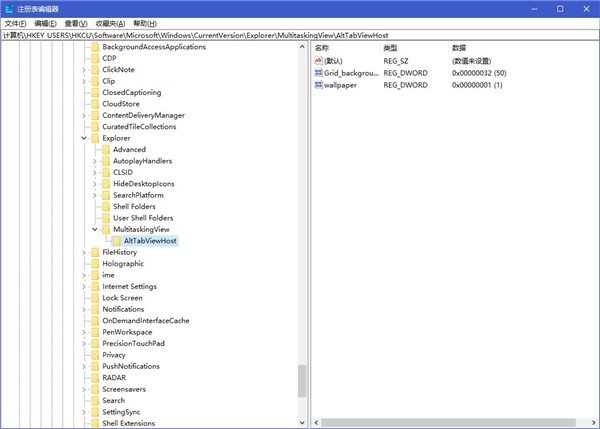Open the 编辑(E) edit menu
The width and height of the screenshot is (600, 429).
click(x=46, y=22)
